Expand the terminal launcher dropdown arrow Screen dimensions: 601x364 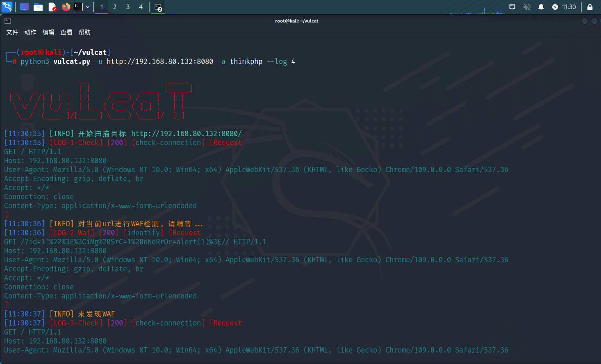click(88, 7)
